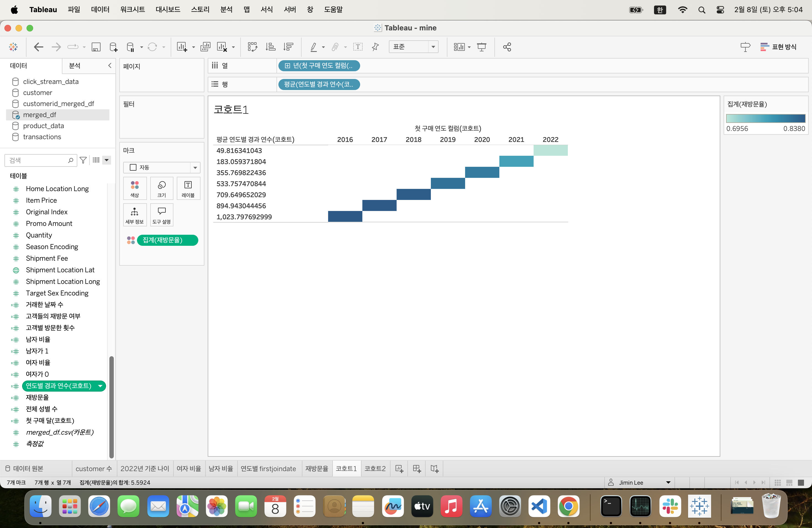The height and width of the screenshot is (528, 812).
Task: Show mark labels T icon
Action: click(x=358, y=47)
